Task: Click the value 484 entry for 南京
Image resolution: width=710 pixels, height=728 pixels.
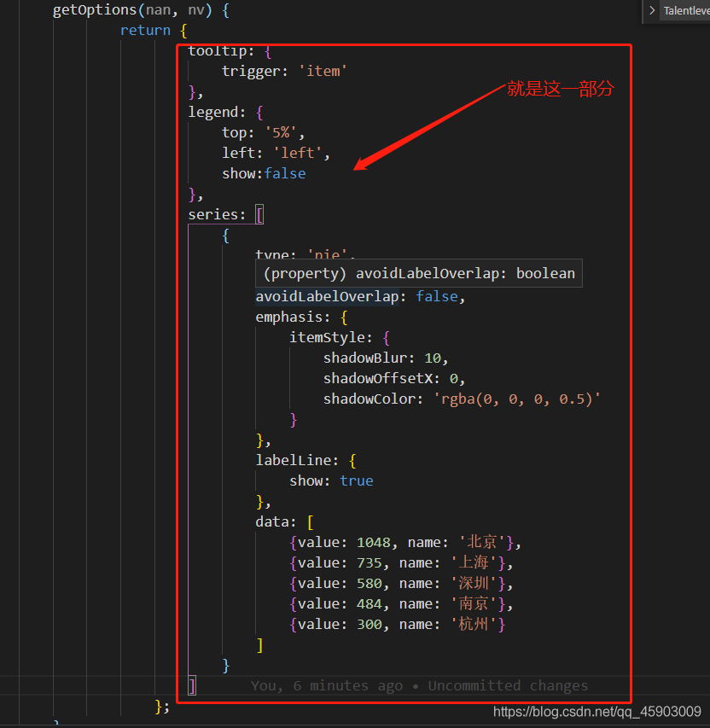Action: click(x=401, y=603)
